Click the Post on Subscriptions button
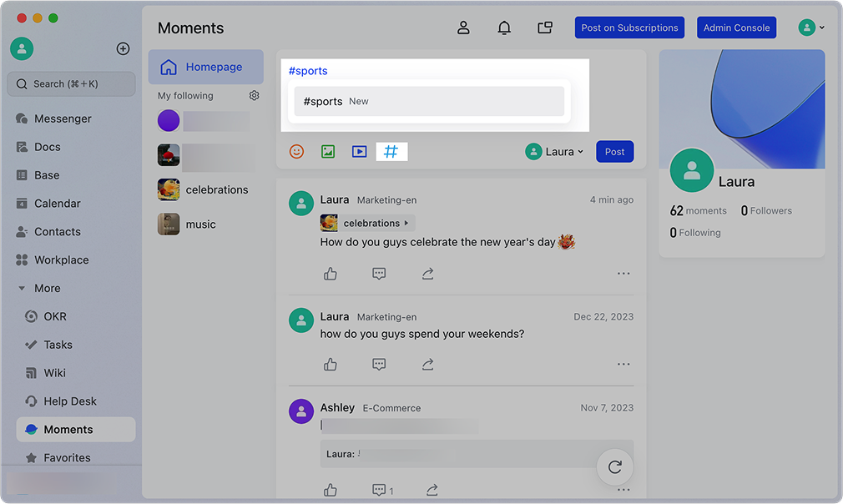Screen dimensions: 843x504 (x=629, y=28)
